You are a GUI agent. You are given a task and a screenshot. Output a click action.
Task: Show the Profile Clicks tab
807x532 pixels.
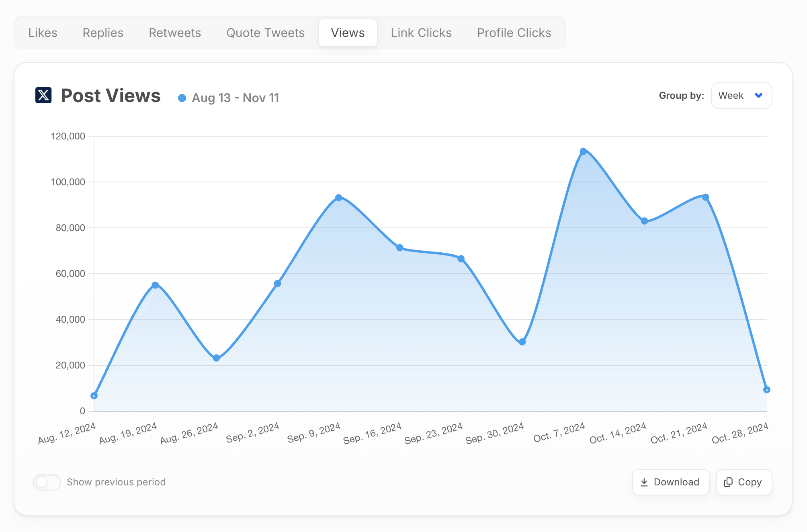[x=514, y=33]
